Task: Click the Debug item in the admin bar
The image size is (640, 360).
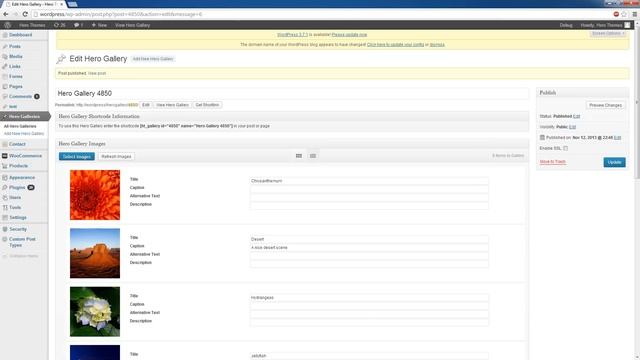Action: coord(566,25)
